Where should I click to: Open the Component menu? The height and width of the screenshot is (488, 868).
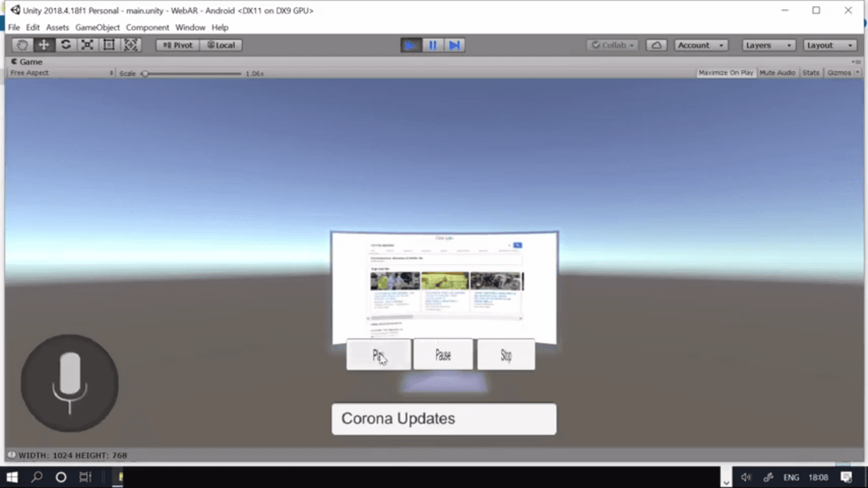point(148,27)
